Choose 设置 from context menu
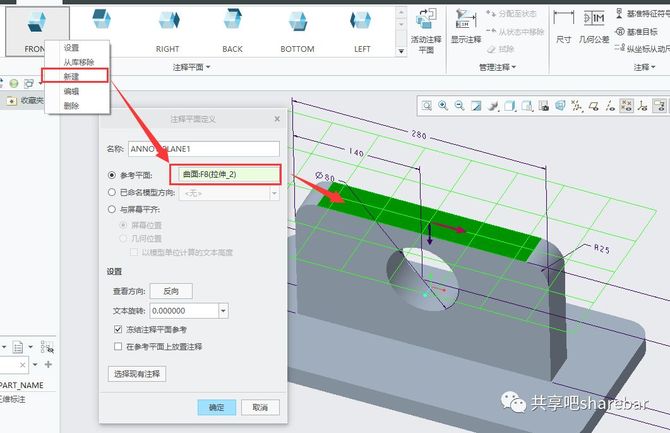Image resolution: width=670 pixels, height=433 pixels. [x=71, y=48]
